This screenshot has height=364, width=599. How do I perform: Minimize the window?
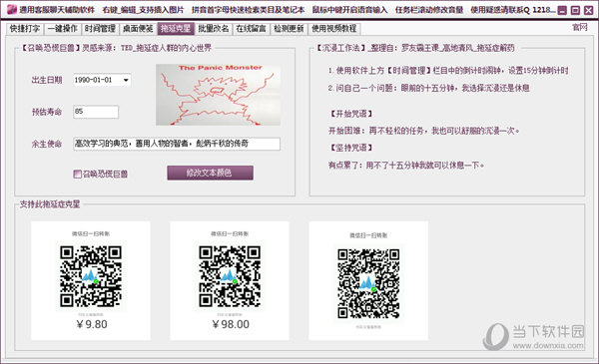562,10
